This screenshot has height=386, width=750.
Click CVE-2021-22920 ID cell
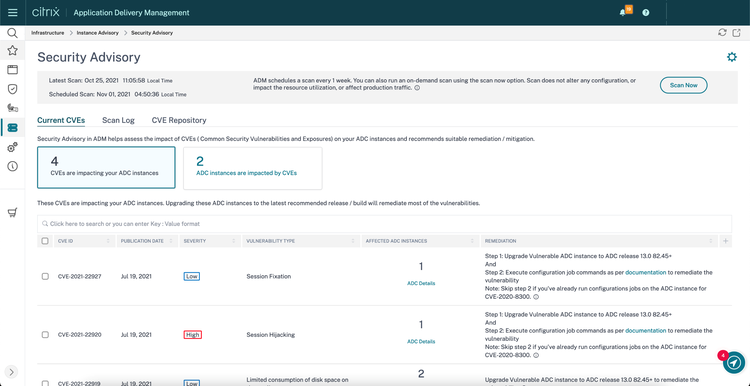[79, 335]
